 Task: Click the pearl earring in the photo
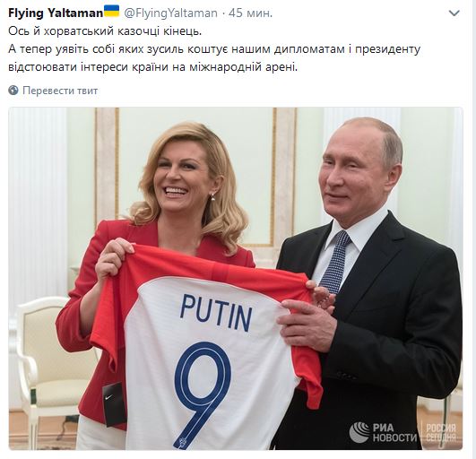[212, 196]
